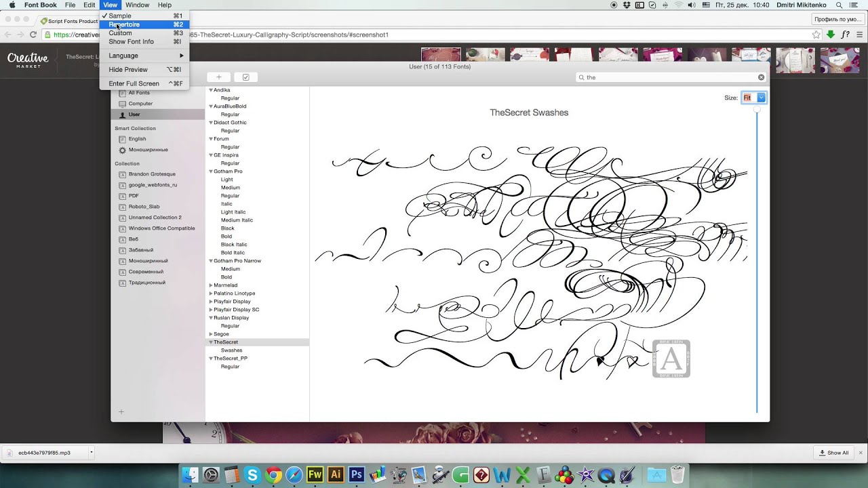Image resolution: width=868 pixels, height=488 pixels.
Task: Open the Help menu in menu bar
Action: [165, 5]
